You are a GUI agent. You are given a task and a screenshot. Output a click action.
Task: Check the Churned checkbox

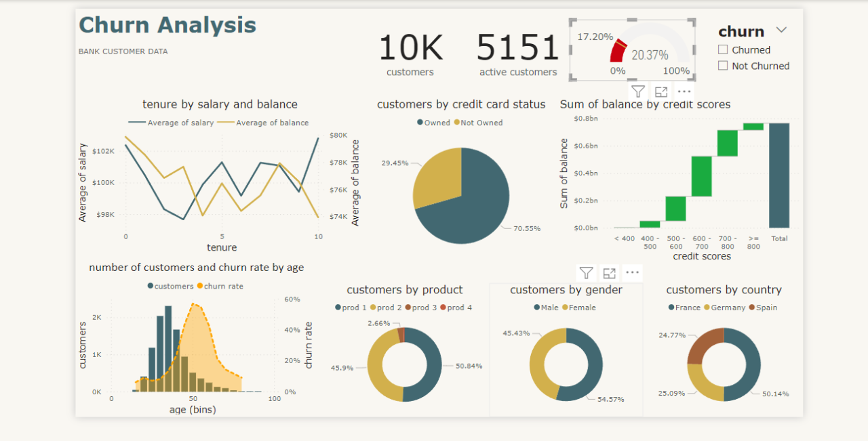(723, 49)
